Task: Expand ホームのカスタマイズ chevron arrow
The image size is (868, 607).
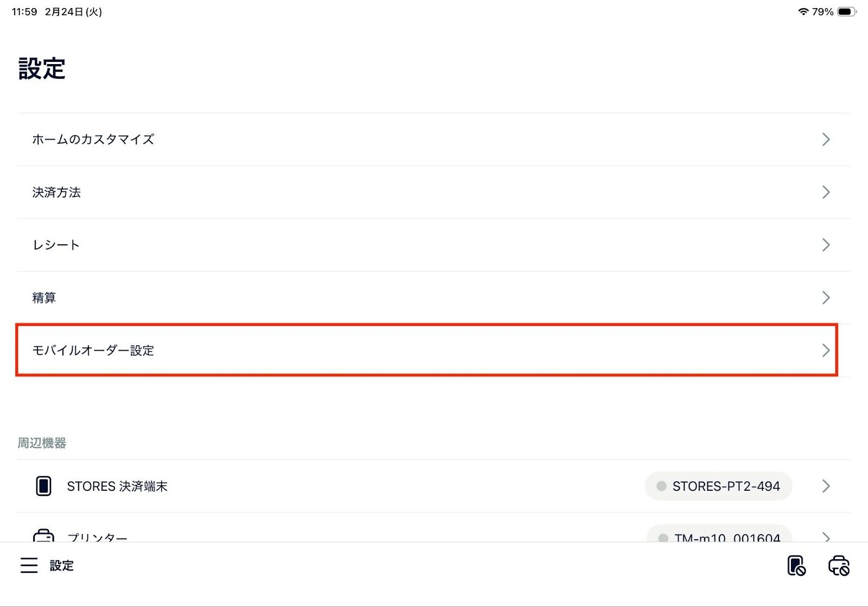Action: pos(826,140)
